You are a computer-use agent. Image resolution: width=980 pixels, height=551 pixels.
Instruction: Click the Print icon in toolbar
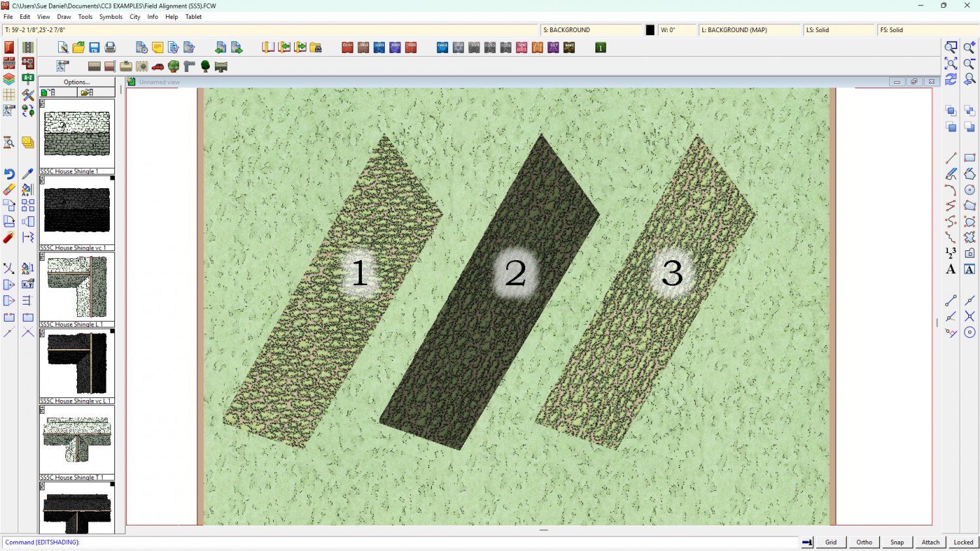[x=110, y=48]
